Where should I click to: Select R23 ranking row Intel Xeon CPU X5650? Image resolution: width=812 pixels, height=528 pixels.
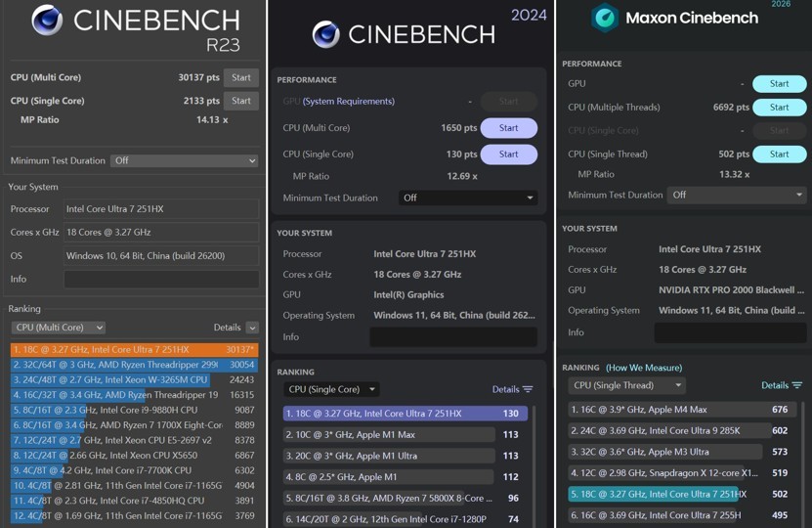134,455
